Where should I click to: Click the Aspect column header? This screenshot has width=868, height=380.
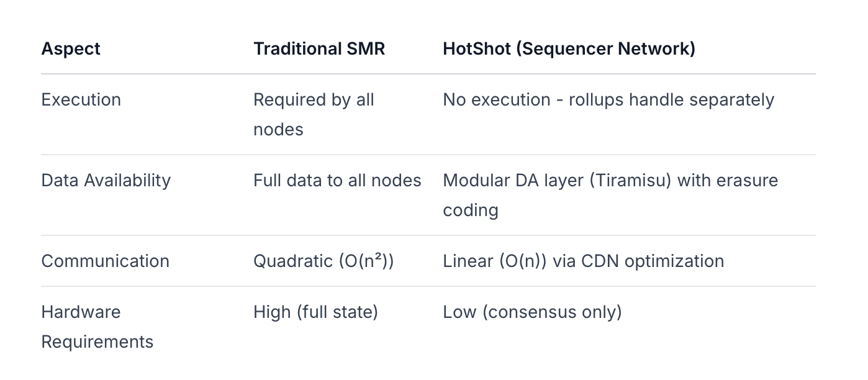pyautogui.click(x=71, y=49)
